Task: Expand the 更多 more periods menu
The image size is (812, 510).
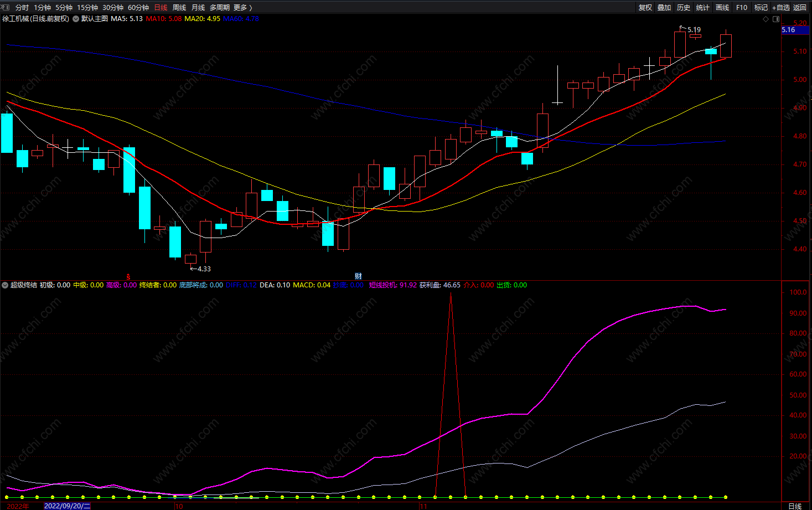Action: (x=242, y=7)
